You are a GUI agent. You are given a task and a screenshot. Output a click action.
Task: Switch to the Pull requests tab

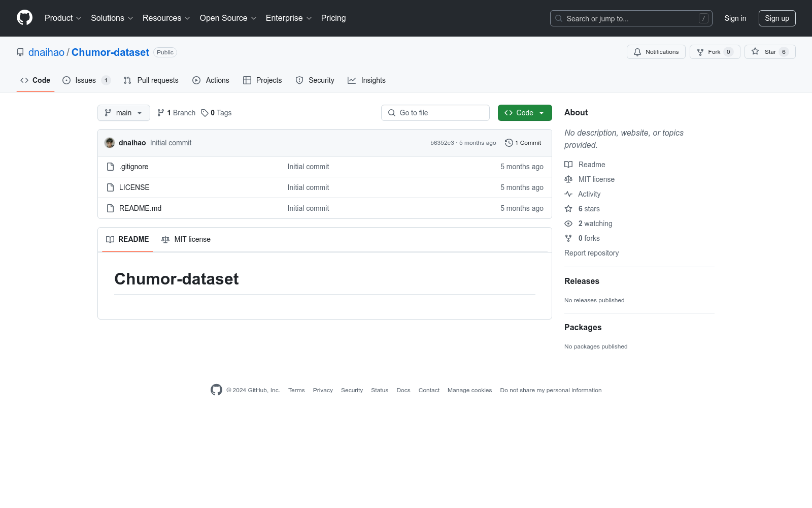coord(151,80)
